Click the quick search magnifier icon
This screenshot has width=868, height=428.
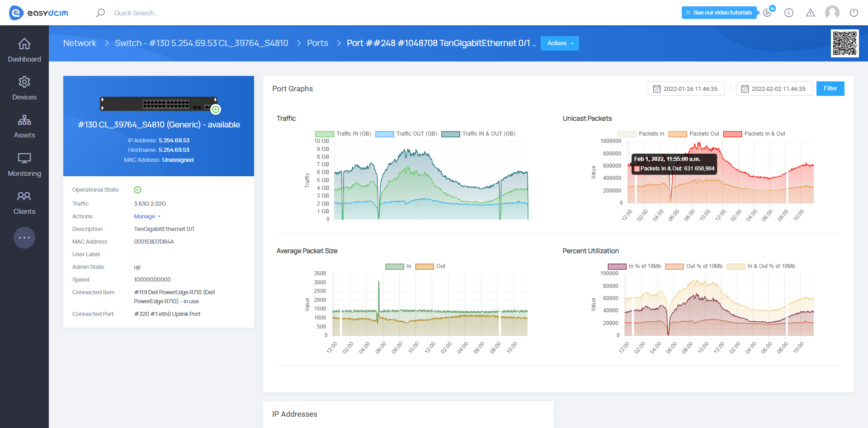coord(100,13)
